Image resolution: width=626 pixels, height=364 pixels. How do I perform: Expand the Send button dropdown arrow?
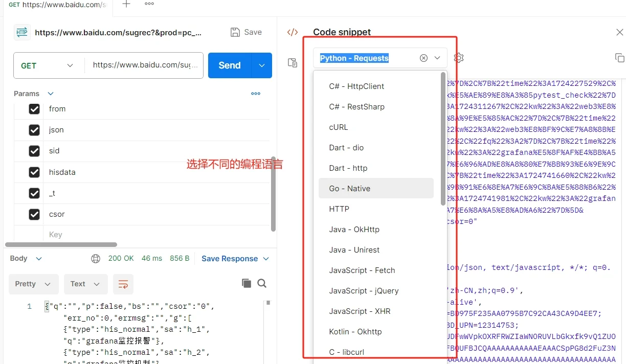coord(261,65)
